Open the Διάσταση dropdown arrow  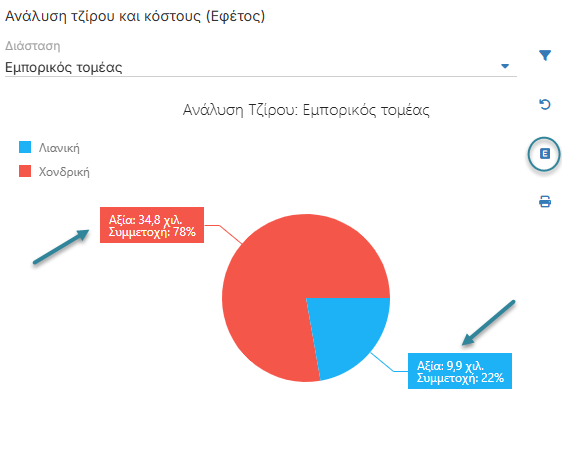505,66
